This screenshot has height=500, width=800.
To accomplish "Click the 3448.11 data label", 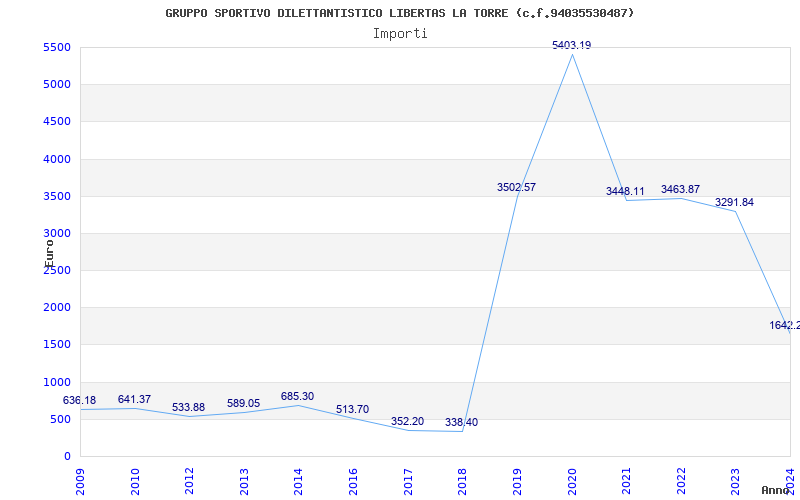I will (x=625, y=191).
